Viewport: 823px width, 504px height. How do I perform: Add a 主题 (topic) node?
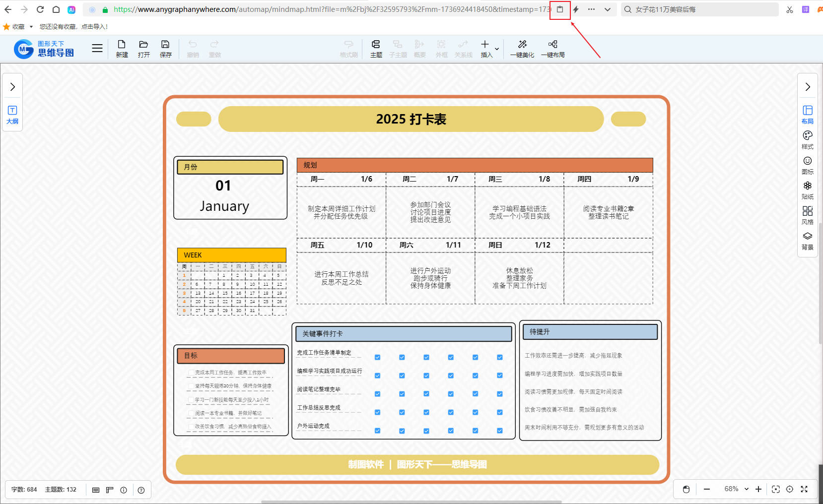click(376, 49)
